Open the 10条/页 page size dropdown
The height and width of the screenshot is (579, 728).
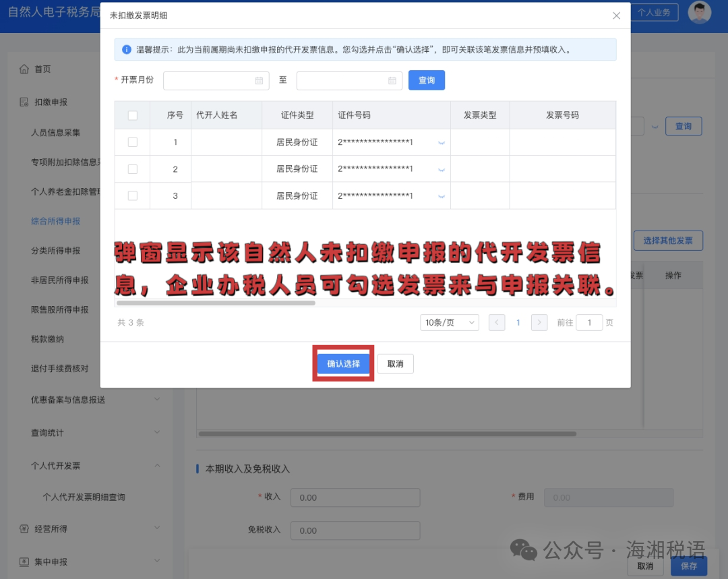[x=449, y=322]
